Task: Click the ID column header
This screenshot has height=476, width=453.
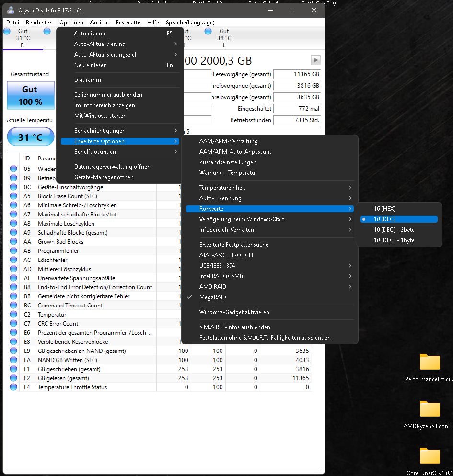Action: pos(27,158)
